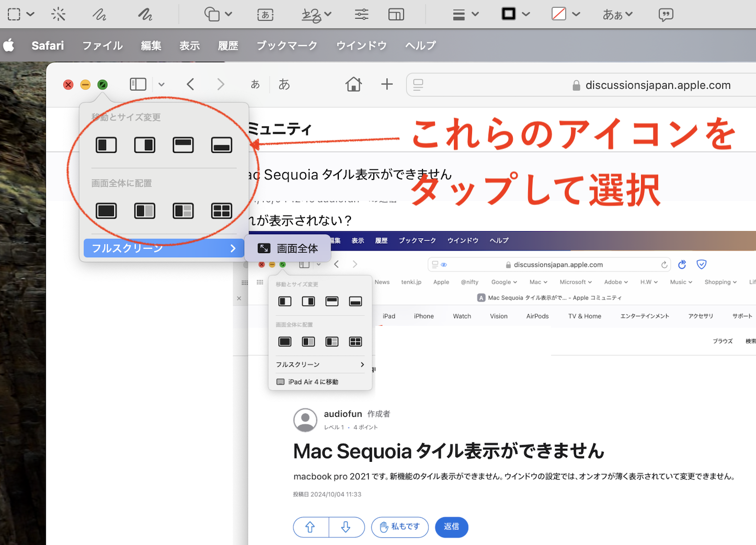Tile window to left half in large popover

click(x=106, y=145)
